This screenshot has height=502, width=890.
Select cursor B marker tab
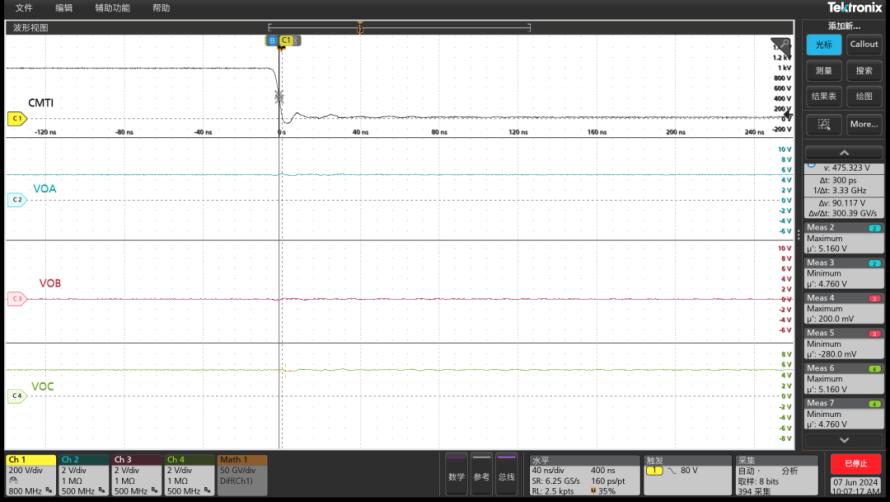point(272,40)
